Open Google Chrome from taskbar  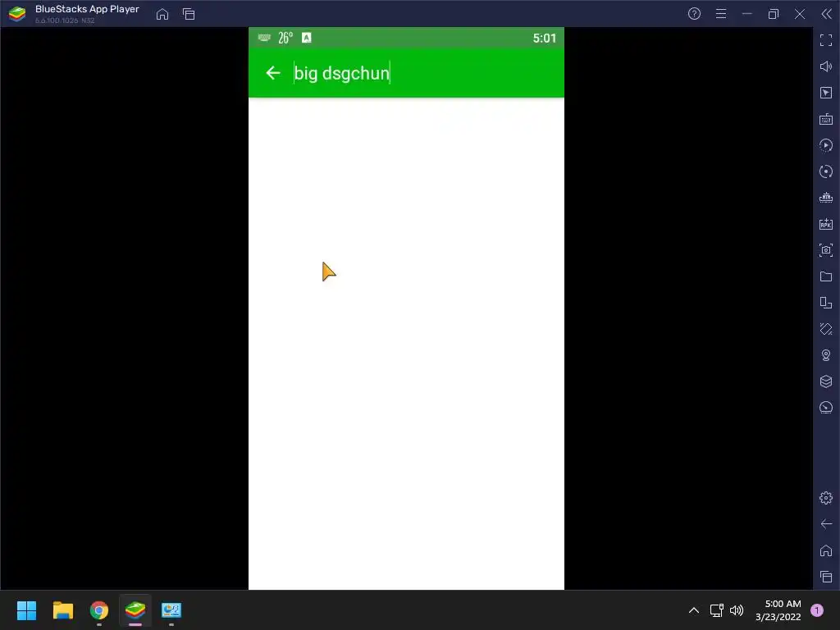click(x=99, y=610)
